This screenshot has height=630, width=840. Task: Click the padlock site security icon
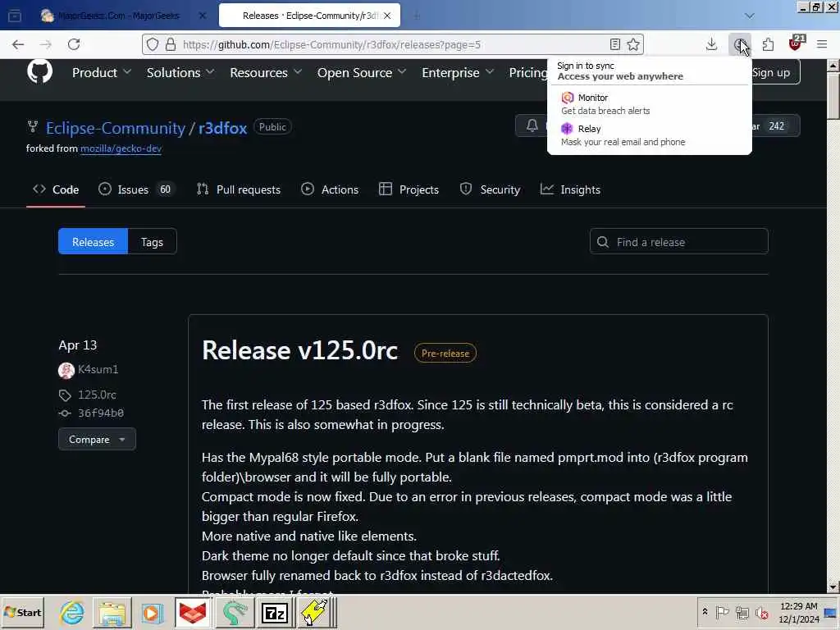(x=171, y=44)
